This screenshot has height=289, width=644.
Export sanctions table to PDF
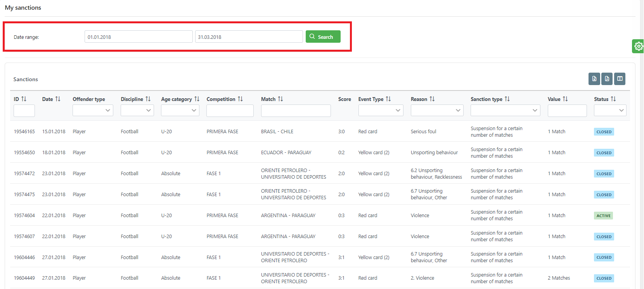(607, 79)
